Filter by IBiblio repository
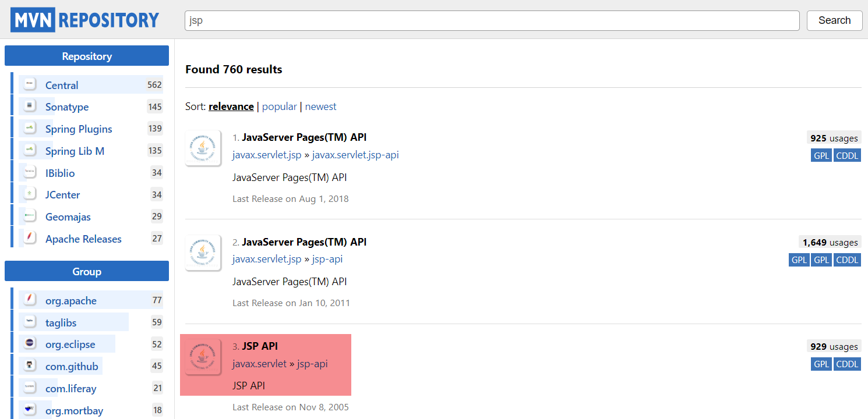The image size is (868, 419). [60, 173]
